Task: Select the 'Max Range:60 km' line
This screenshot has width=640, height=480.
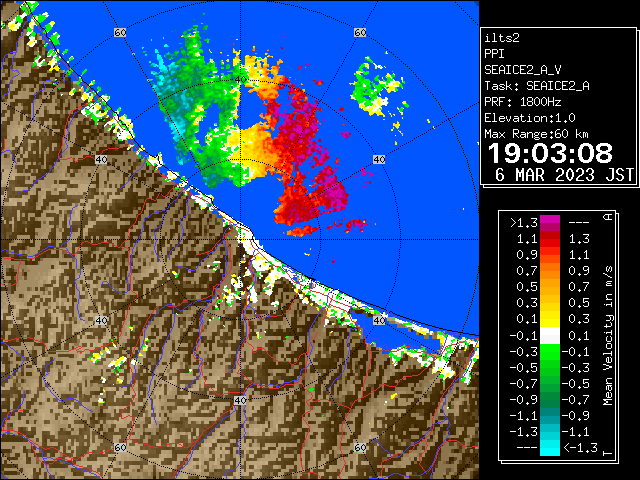Action: tap(536, 134)
